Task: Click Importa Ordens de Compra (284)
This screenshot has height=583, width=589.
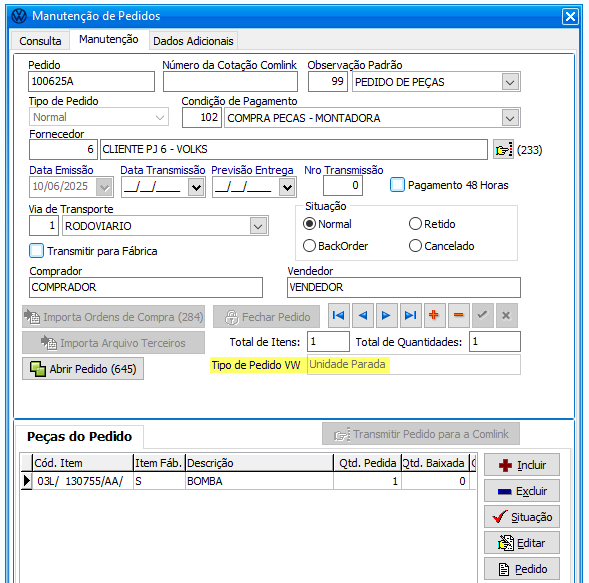Action: [x=113, y=317]
